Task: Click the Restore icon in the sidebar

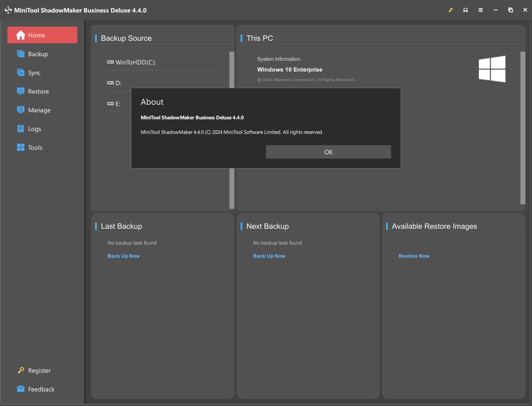Action: pyautogui.click(x=21, y=91)
